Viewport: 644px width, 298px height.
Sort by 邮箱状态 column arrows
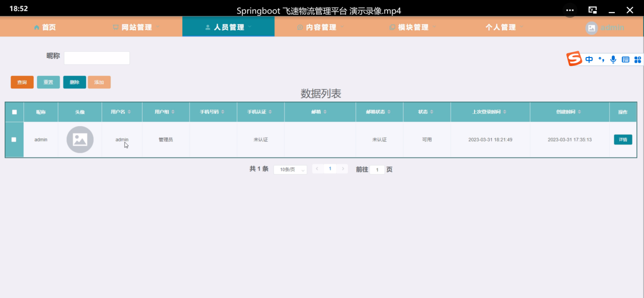point(389,112)
